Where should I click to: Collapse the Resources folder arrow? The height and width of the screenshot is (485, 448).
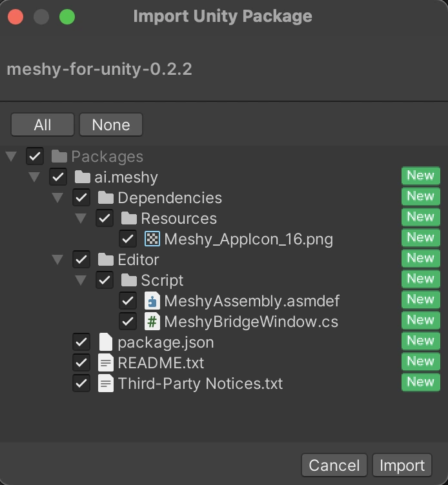pos(81,219)
